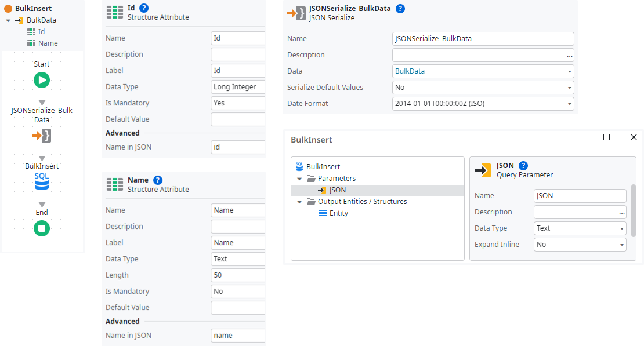Open the Data dropdown showing BulkData
The height and width of the screenshot is (346, 644).
coord(569,71)
